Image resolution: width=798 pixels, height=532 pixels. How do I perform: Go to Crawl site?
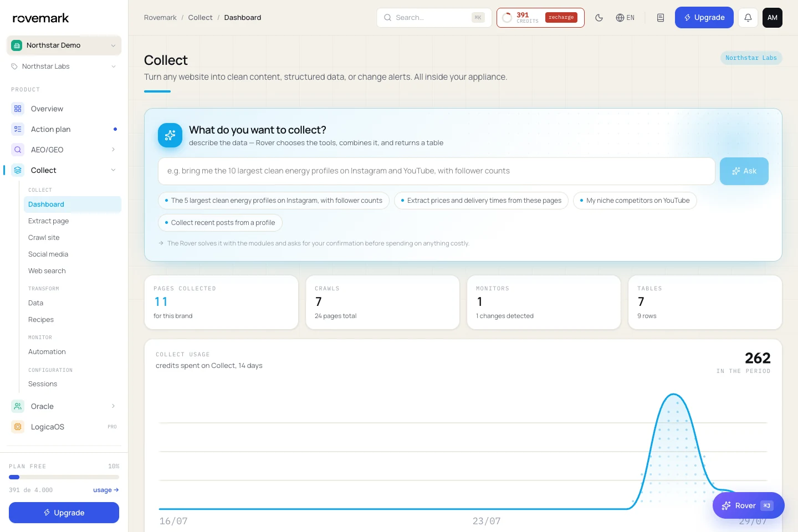coord(73,238)
